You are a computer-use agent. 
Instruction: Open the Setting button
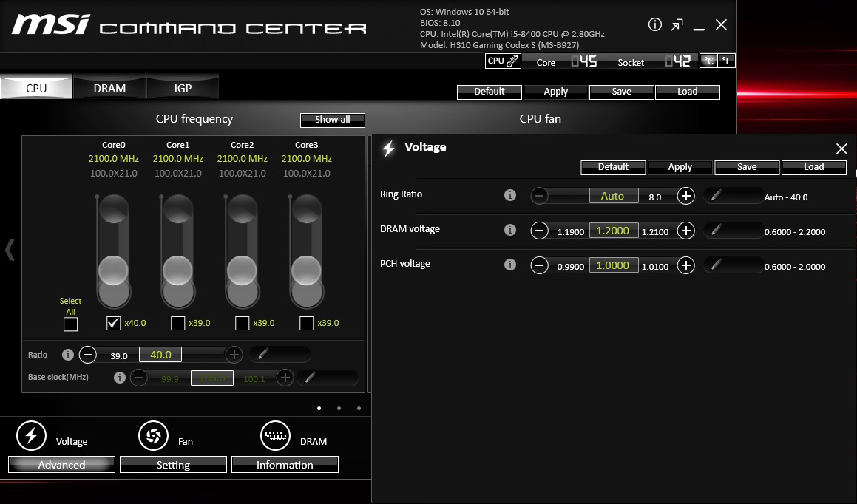coord(173,465)
